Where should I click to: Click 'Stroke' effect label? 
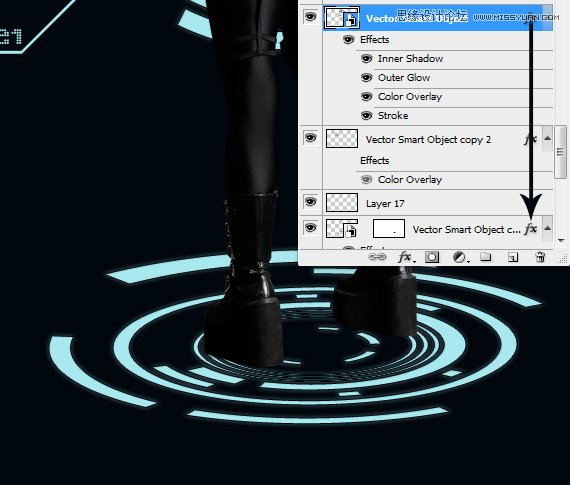point(393,116)
